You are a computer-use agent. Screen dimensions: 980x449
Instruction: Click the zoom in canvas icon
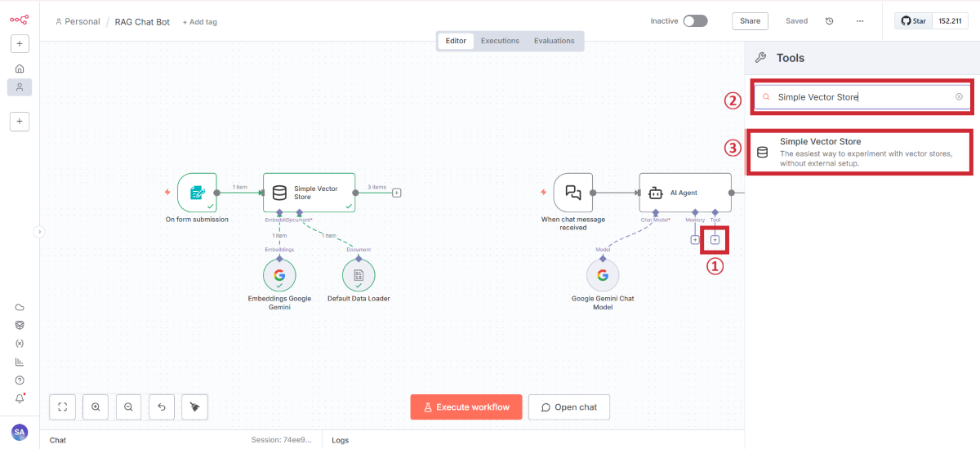point(96,407)
